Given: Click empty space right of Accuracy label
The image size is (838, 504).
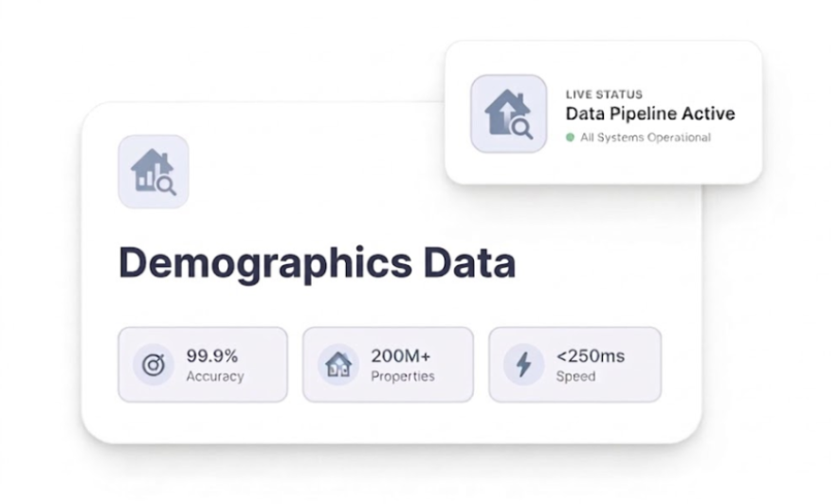Looking at the screenshot, I should (265, 376).
